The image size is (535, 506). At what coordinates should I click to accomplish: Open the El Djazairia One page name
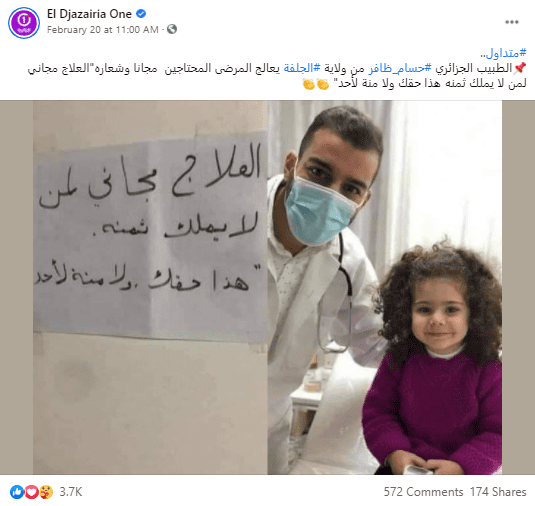click(x=89, y=14)
